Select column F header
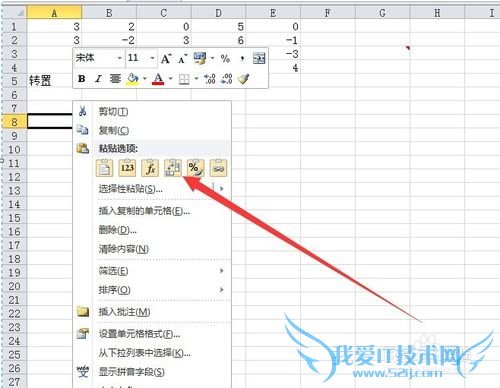Screen dimensions: 500x388 328,13
